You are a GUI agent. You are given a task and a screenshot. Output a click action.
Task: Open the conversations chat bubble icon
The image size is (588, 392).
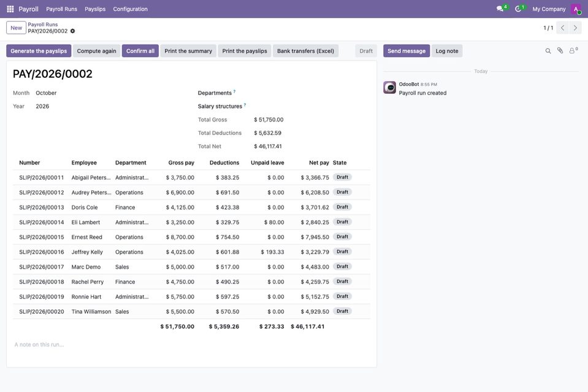[x=500, y=9]
